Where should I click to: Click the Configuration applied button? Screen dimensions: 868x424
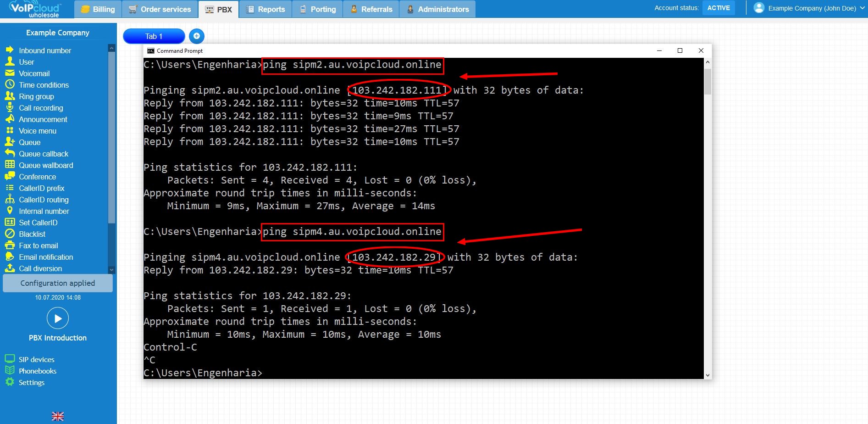(57, 283)
